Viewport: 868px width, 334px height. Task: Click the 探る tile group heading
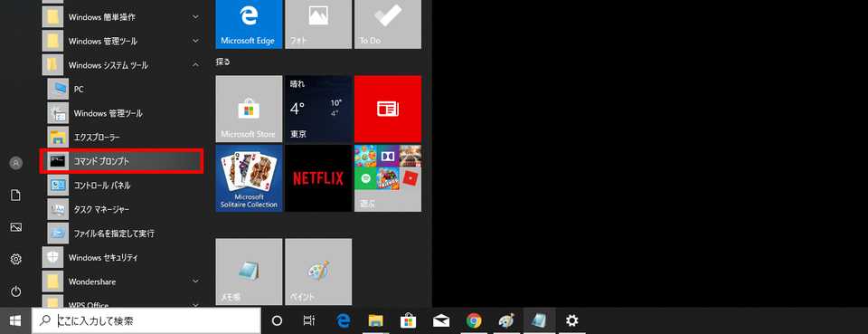(223, 62)
